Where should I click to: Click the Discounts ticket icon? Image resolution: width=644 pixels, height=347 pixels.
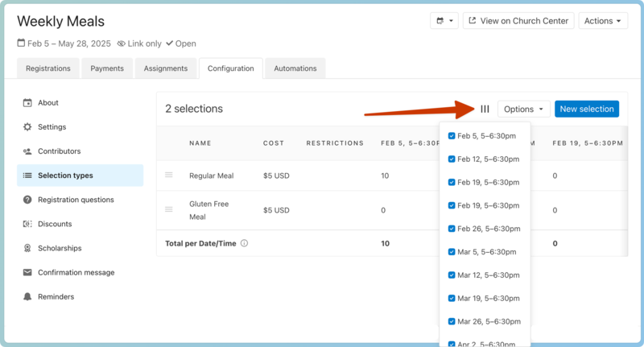click(27, 224)
